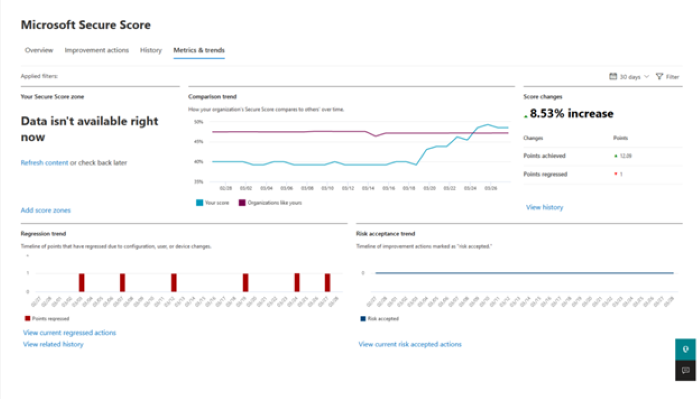
Task: Click the calendar icon beside 30 days
Action: pyautogui.click(x=613, y=76)
